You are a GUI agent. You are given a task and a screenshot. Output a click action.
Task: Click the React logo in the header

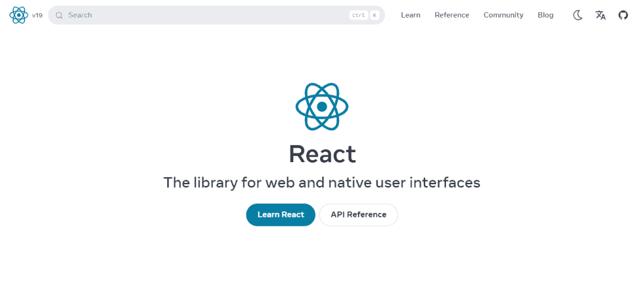point(19,15)
